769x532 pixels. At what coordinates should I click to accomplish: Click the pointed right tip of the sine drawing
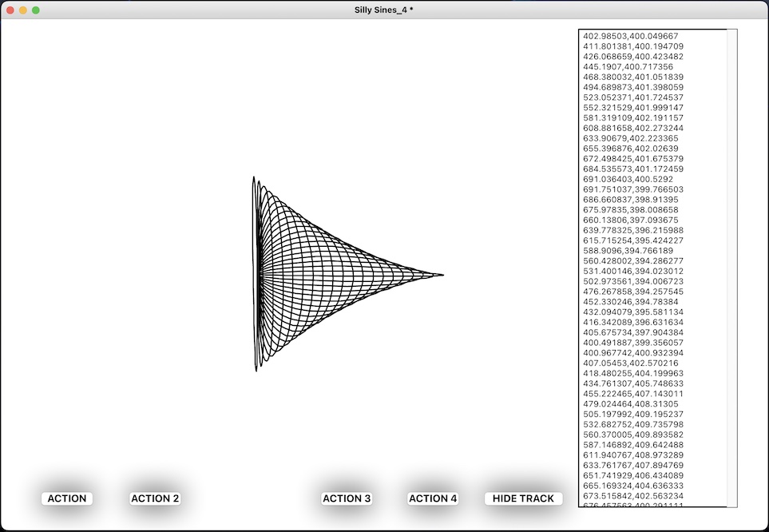pyautogui.click(x=442, y=275)
